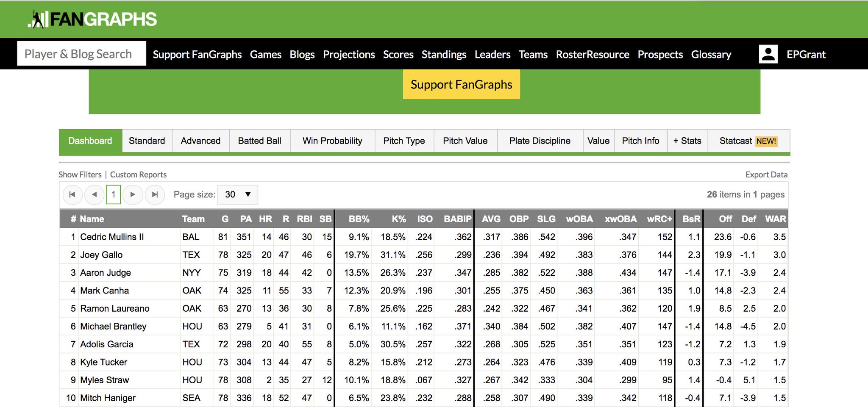Screen dimensions: 868x407
Task: Select the Batted Ball tab
Action: pos(259,141)
